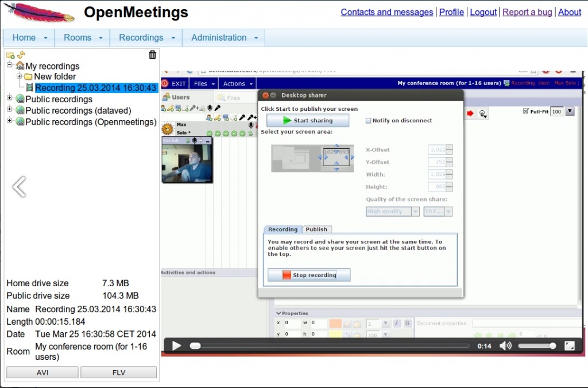
Task: Click the microphone icon in the Users toolbar
Action: point(210,108)
